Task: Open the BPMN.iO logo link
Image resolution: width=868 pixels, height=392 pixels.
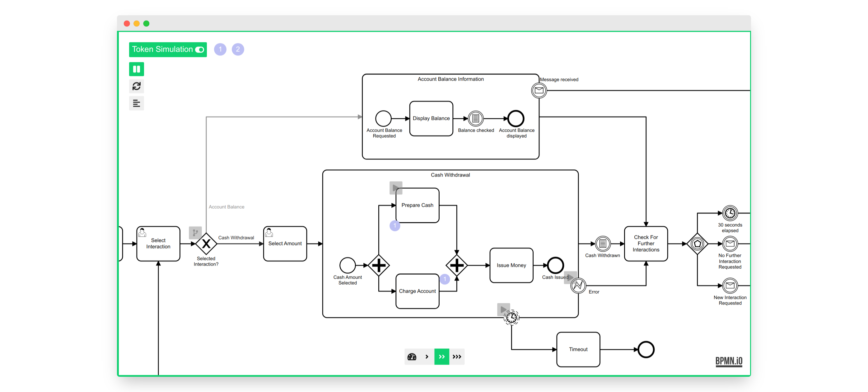Action: [729, 361]
